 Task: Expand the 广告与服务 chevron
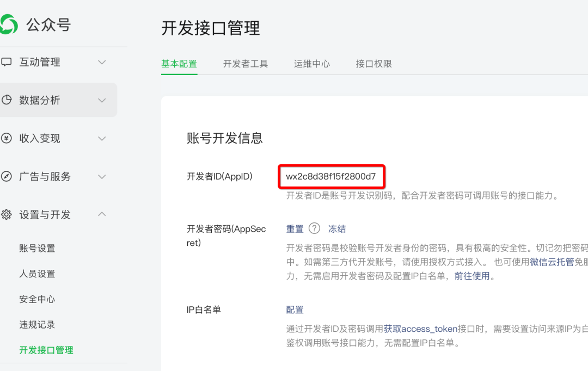click(x=102, y=177)
